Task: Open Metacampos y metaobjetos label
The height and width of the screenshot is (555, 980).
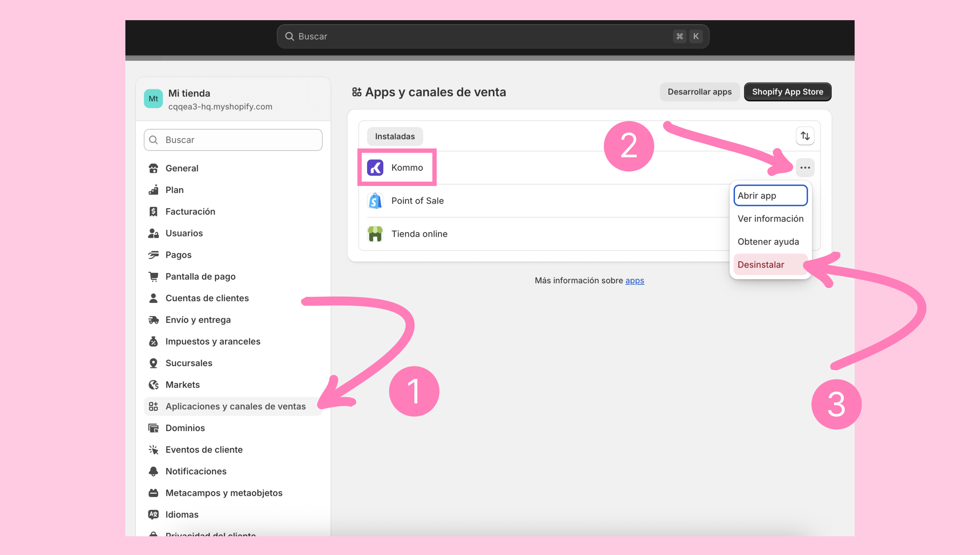Action: [x=224, y=493]
